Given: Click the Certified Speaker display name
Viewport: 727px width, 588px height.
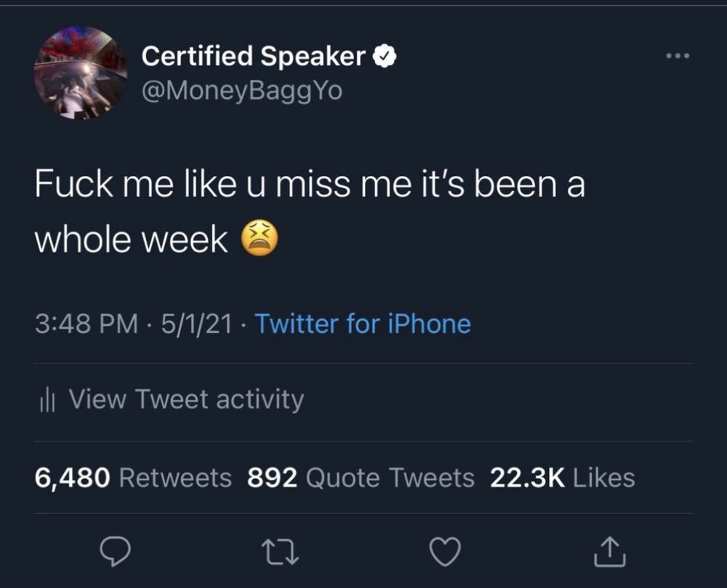Looking at the screenshot, I should [253, 56].
